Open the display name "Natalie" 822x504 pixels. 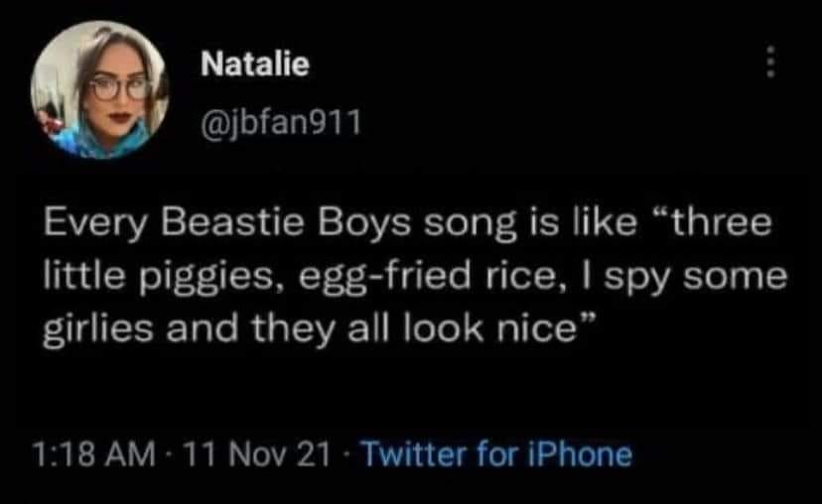[255, 64]
